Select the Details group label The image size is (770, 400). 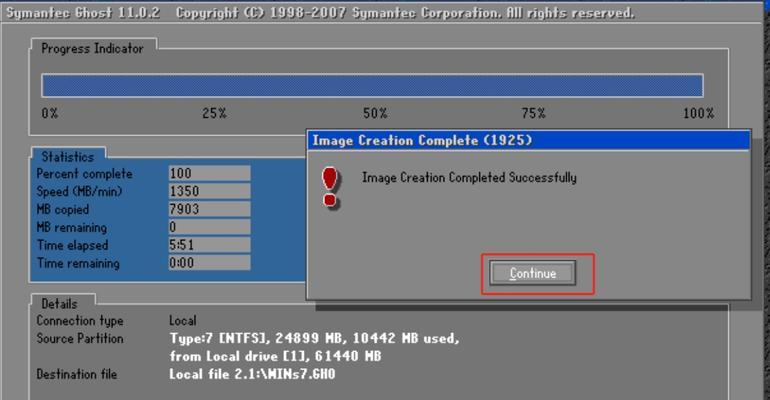coord(59,304)
